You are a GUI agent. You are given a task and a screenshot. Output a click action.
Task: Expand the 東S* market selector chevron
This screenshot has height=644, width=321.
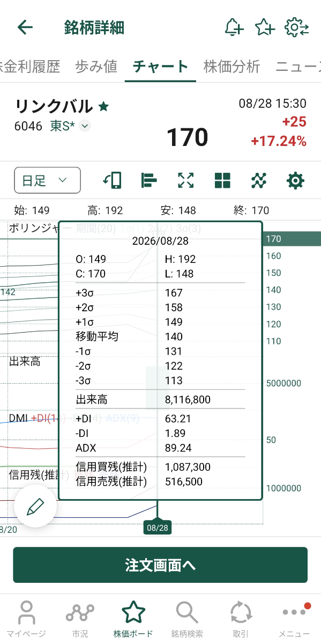tap(85, 126)
